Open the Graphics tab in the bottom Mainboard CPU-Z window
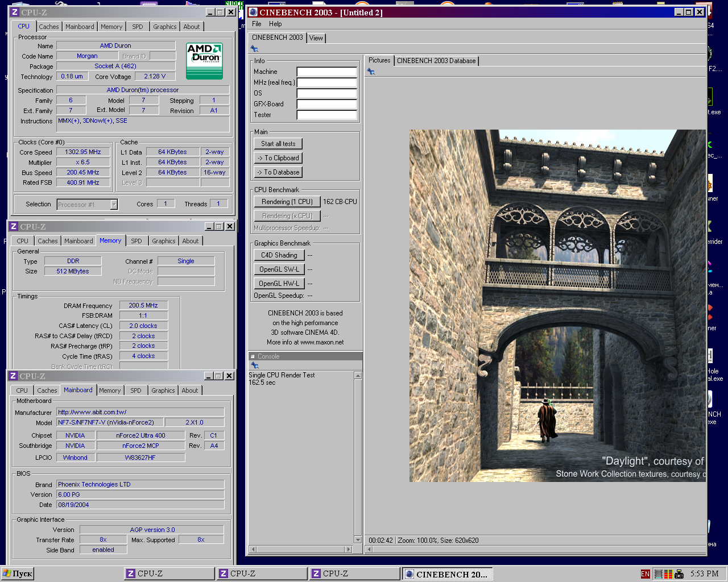 (x=163, y=390)
